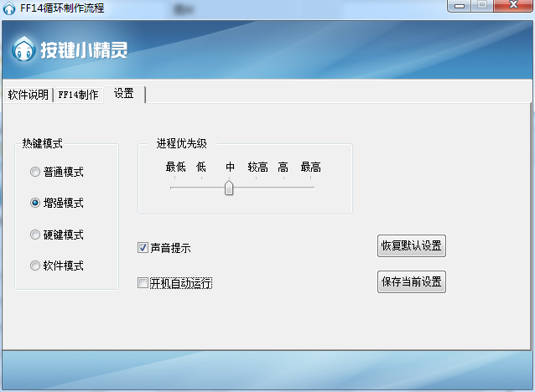The width and height of the screenshot is (535, 392).
Task: Click the app icon in the title bar
Action: point(9,8)
